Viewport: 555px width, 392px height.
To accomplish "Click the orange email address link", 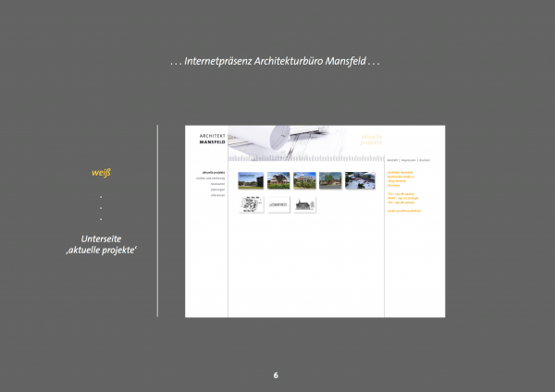I will (x=403, y=211).
